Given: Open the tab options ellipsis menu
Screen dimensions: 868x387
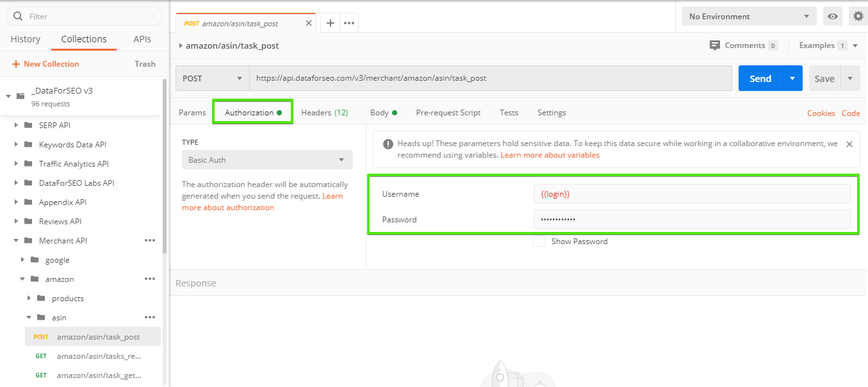Looking at the screenshot, I should (349, 23).
